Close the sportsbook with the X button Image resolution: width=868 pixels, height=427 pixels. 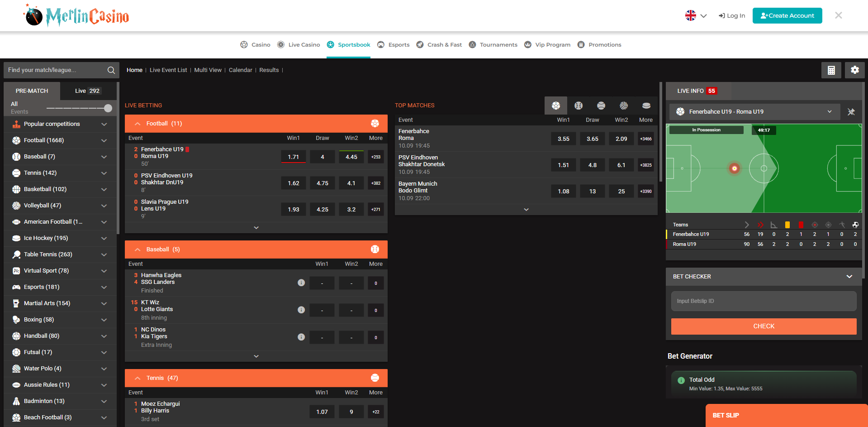coord(839,15)
